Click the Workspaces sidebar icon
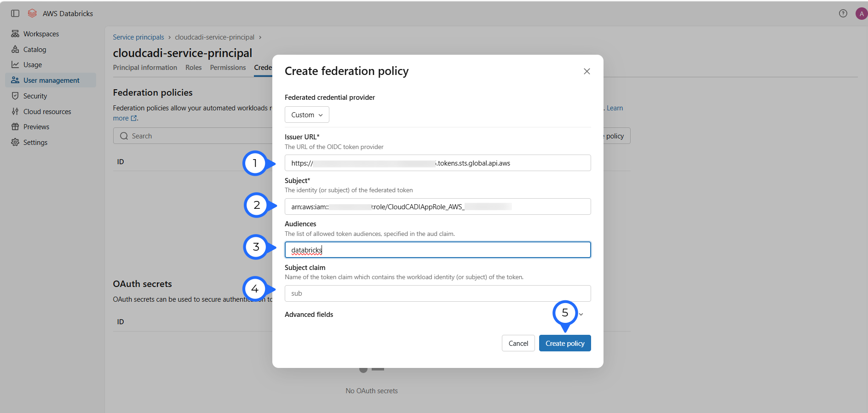 coord(15,34)
